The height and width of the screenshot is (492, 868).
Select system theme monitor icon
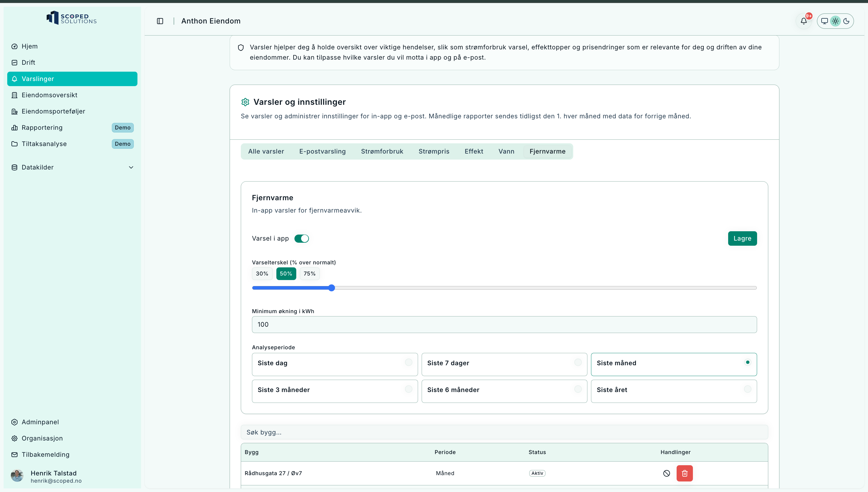pyautogui.click(x=824, y=21)
